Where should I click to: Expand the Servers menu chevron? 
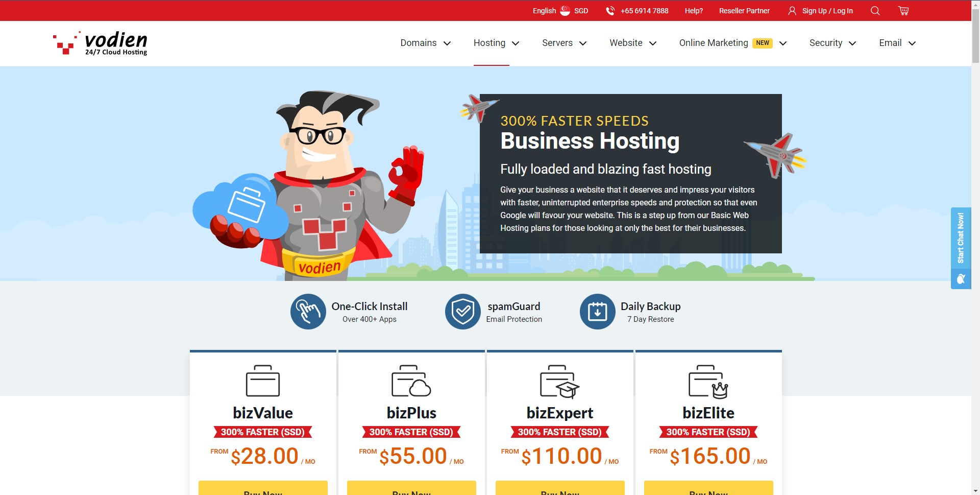point(583,43)
